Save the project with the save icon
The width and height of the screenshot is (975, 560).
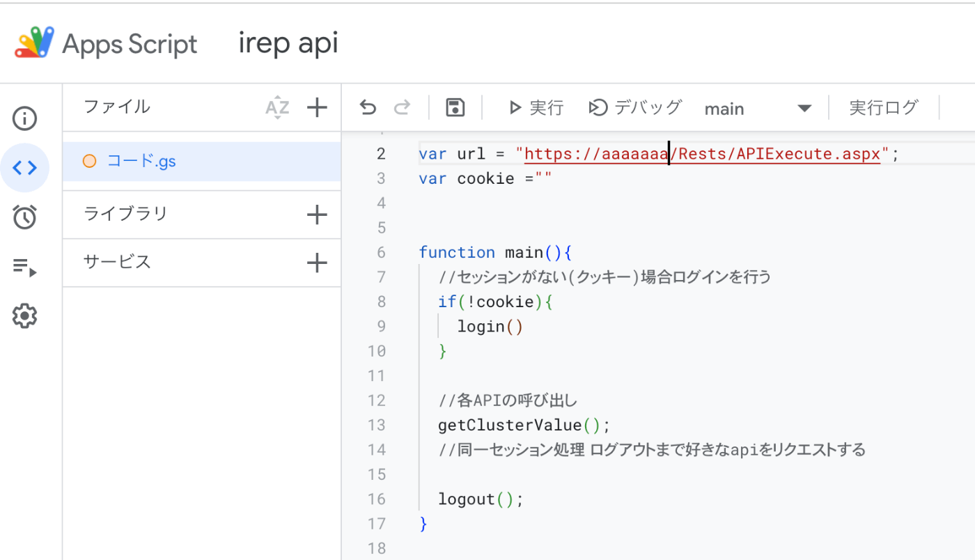point(455,107)
